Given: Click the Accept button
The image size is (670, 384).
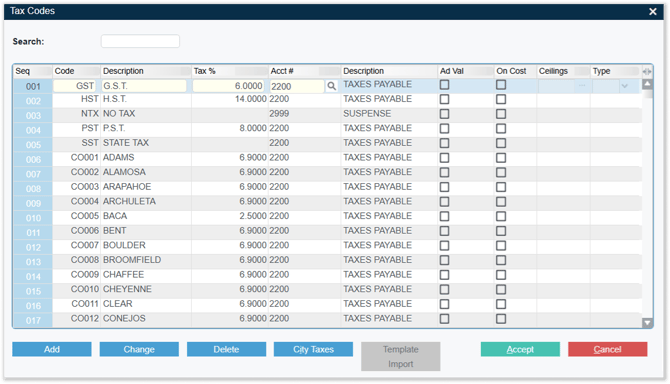Looking at the screenshot, I should pyautogui.click(x=520, y=349).
